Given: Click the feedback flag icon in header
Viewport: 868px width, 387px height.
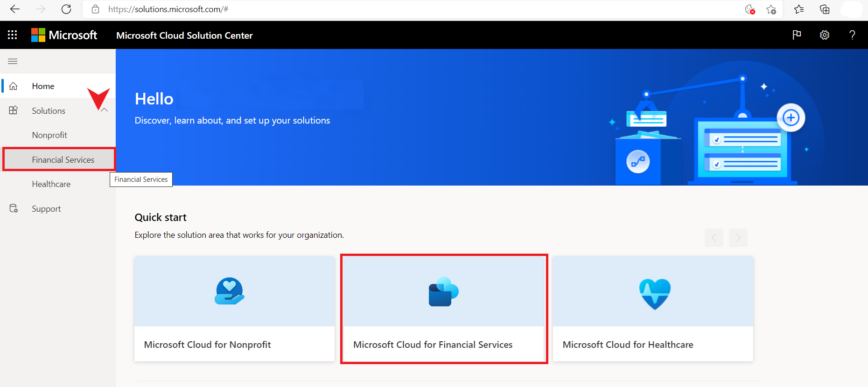Looking at the screenshot, I should pos(797,35).
